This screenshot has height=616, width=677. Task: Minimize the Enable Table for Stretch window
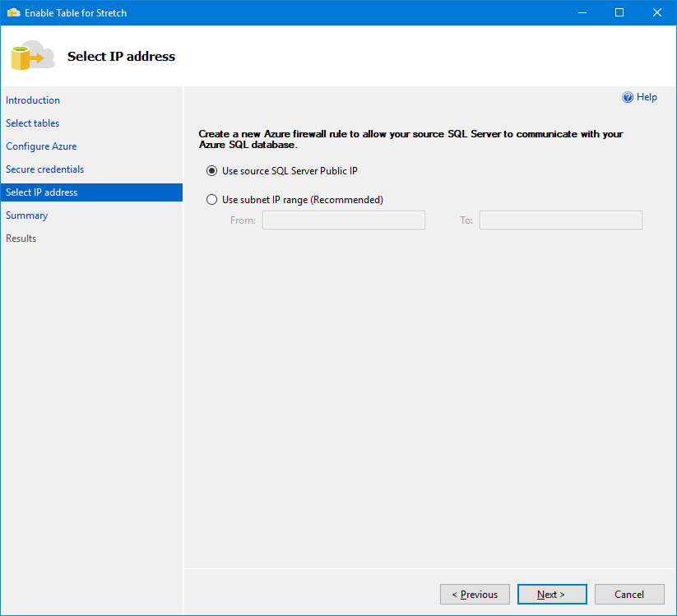(582, 12)
